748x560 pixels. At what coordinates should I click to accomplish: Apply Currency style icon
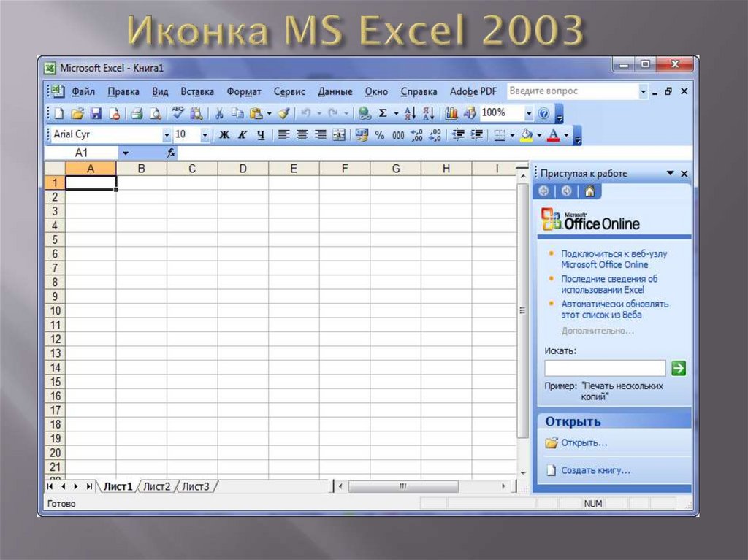coord(362,135)
